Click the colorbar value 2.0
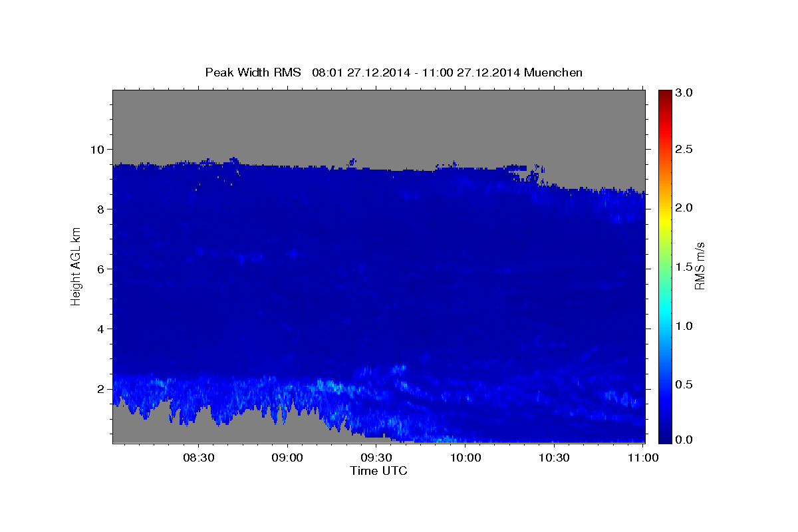The image size is (798, 532). 685,208
